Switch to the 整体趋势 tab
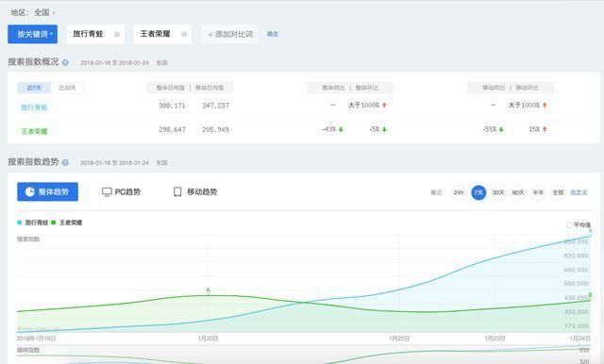 pos(48,191)
